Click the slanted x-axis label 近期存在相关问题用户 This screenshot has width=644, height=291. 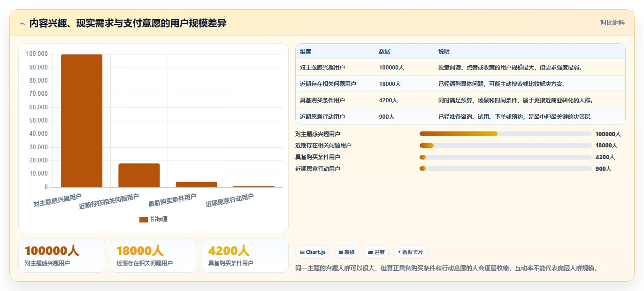[109, 201]
